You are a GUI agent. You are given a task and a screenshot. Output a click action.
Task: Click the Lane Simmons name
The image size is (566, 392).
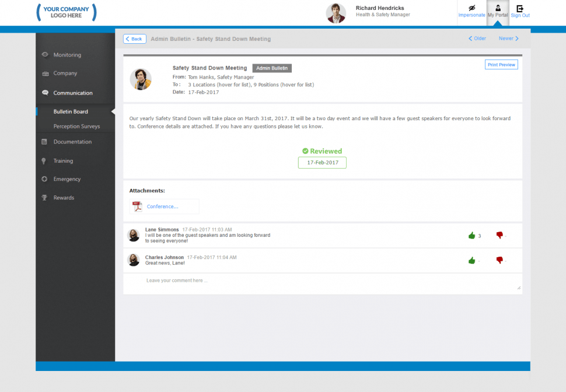coord(162,230)
